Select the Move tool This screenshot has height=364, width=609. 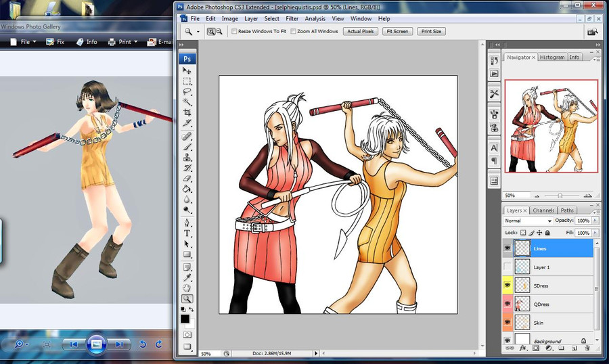click(x=187, y=70)
